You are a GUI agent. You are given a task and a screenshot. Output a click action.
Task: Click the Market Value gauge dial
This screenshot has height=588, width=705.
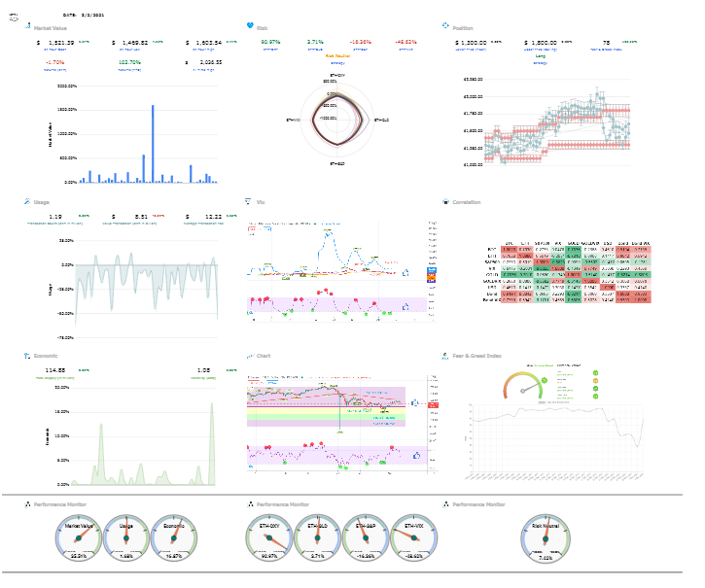click(79, 538)
